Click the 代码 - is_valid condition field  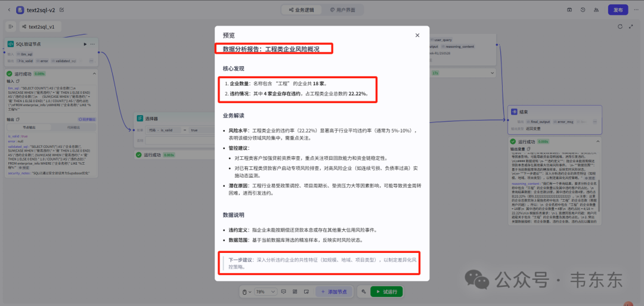click(164, 130)
